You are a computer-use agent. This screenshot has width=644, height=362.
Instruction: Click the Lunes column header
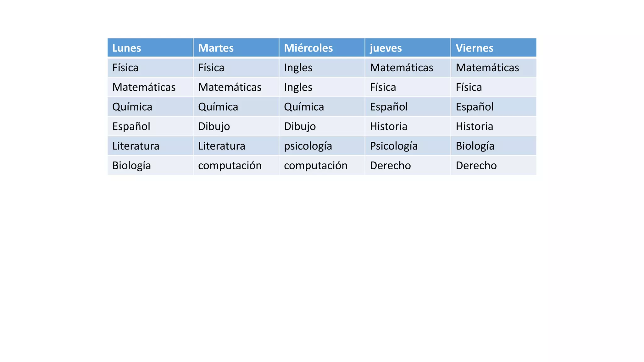[x=127, y=48]
